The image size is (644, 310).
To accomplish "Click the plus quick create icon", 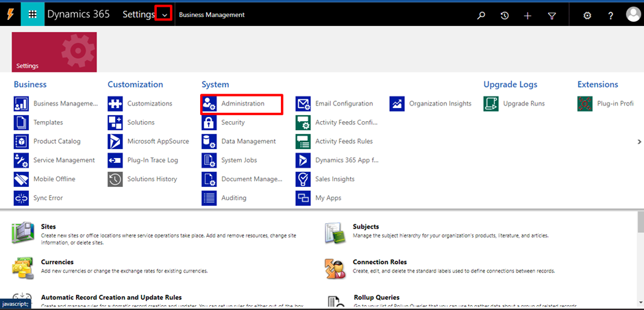I will pyautogui.click(x=528, y=16).
